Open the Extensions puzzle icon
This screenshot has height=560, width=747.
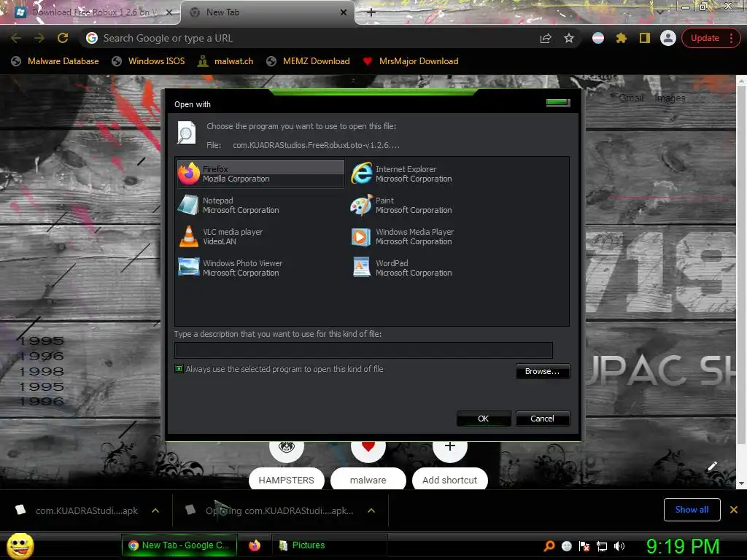coord(622,38)
